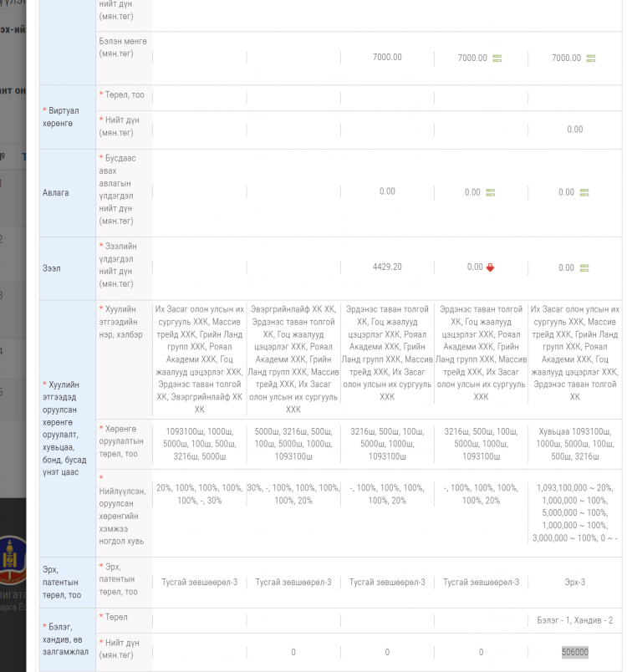Select the highlighted 506000 value

point(575,653)
